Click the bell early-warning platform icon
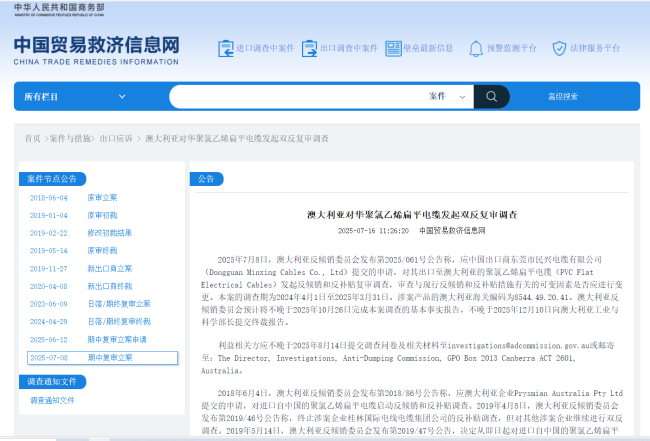 tap(476, 48)
